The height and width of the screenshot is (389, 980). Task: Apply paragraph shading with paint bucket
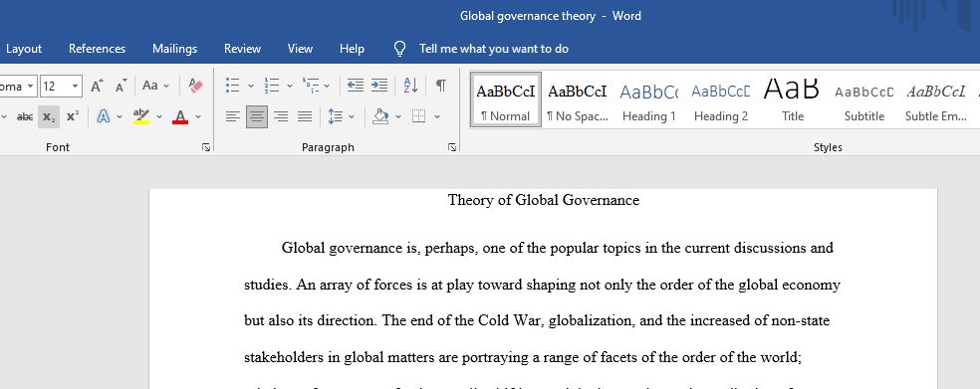pos(380,116)
